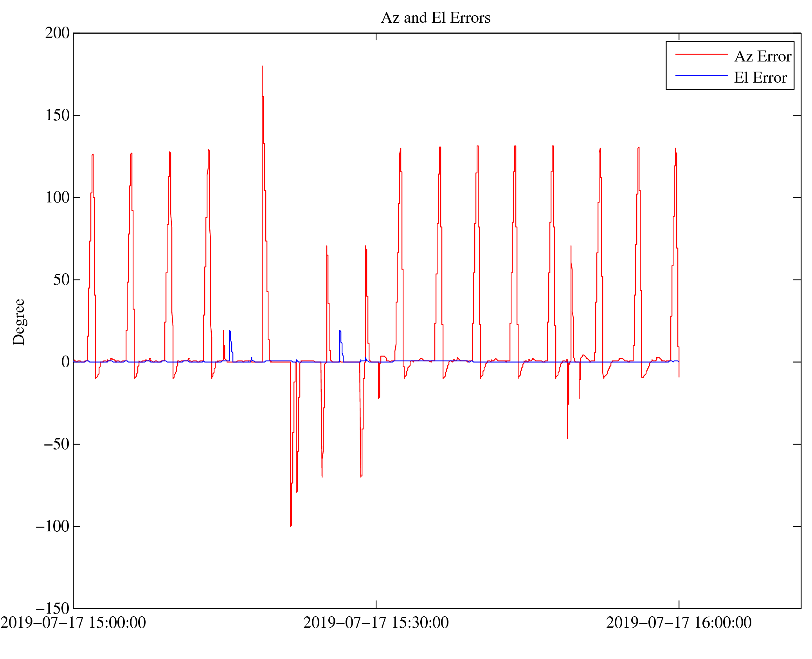Click the −50 y-axis tick label
Viewport: 812px width, 659px height.
click(x=56, y=444)
